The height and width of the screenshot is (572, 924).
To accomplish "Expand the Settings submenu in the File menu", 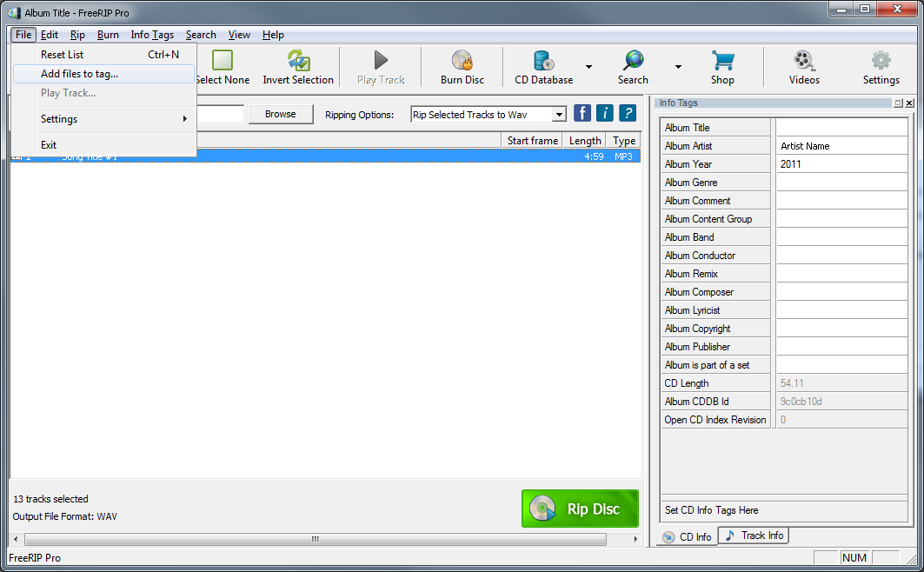I will pos(103,119).
